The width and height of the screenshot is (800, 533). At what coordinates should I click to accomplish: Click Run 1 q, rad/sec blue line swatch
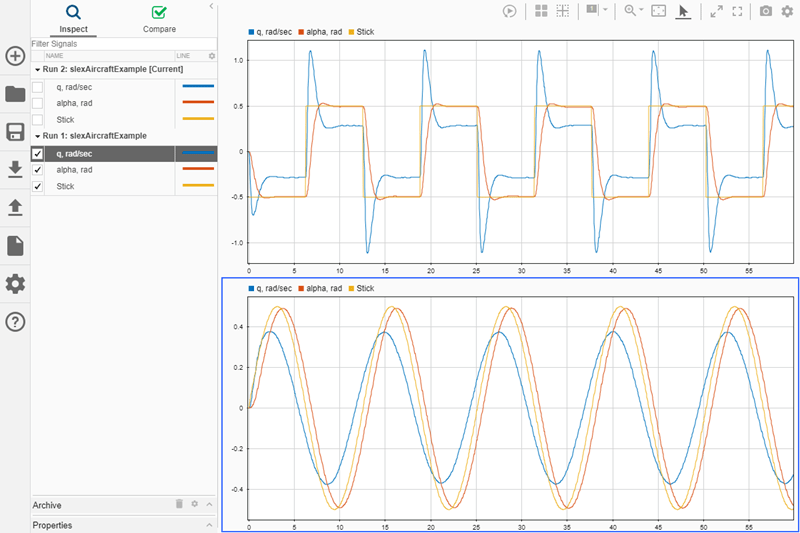tap(198, 153)
